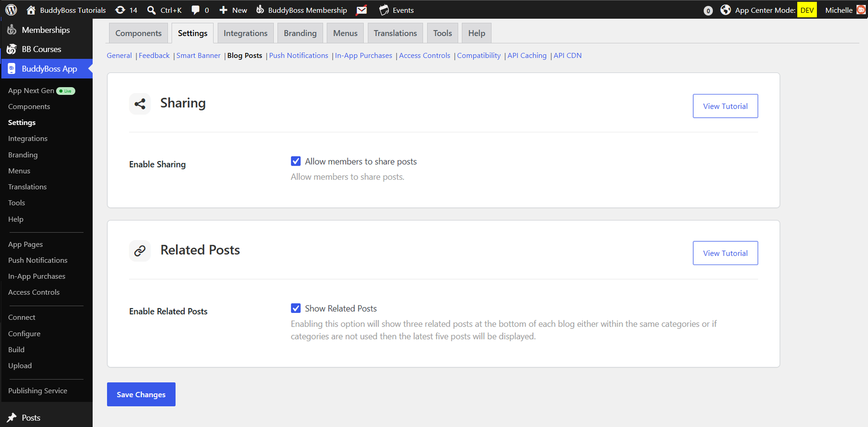The width and height of the screenshot is (868, 427).
Task: Open the mail envelope icon
Action: tap(361, 10)
